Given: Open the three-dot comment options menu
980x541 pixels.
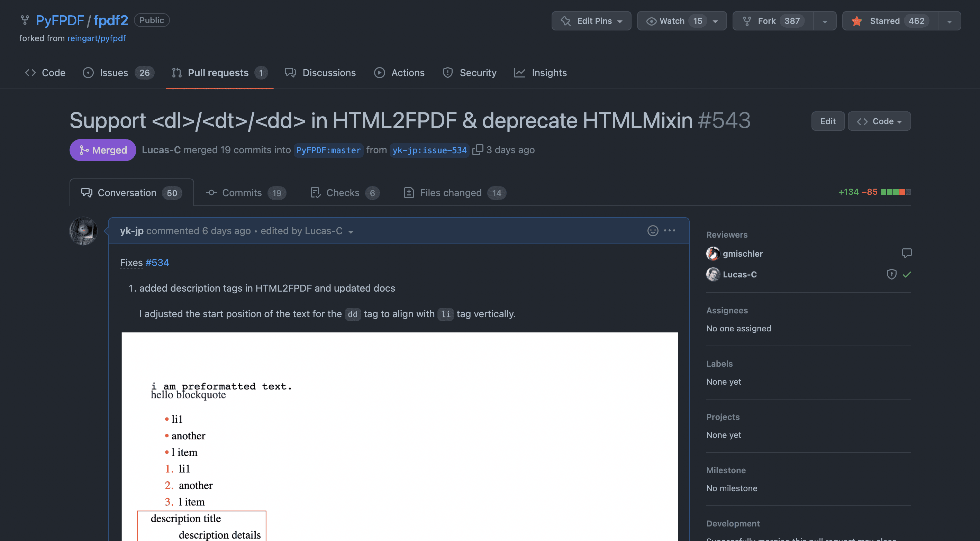Looking at the screenshot, I should point(670,231).
